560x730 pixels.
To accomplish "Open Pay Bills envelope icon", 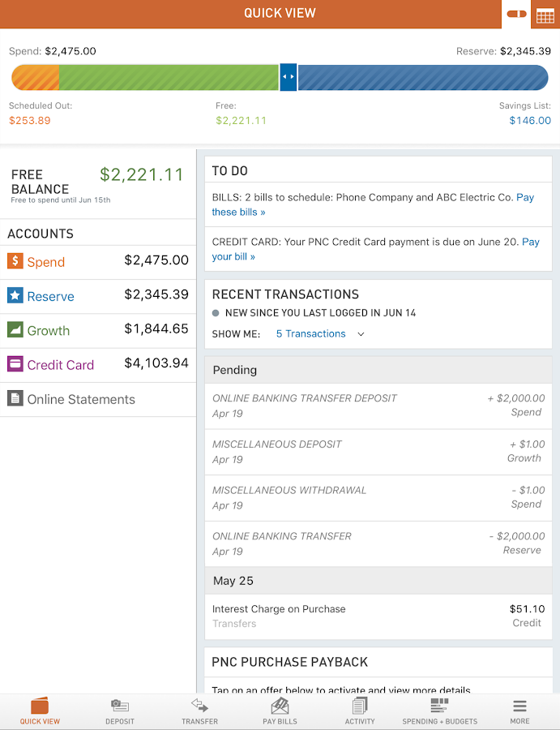I will coord(280,706).
